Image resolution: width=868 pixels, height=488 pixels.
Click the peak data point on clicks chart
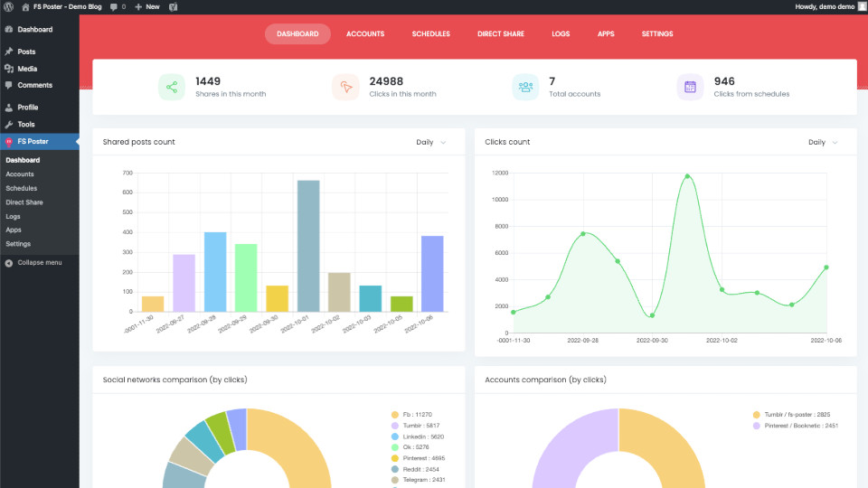(687, 176)
